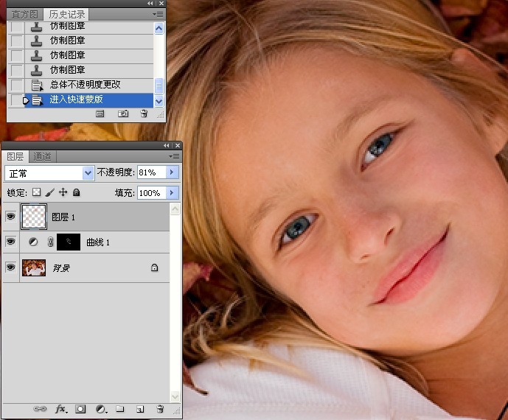Hide the 背景 layer
The height and width of the screenshot is (420, 508).
[11, 267]
